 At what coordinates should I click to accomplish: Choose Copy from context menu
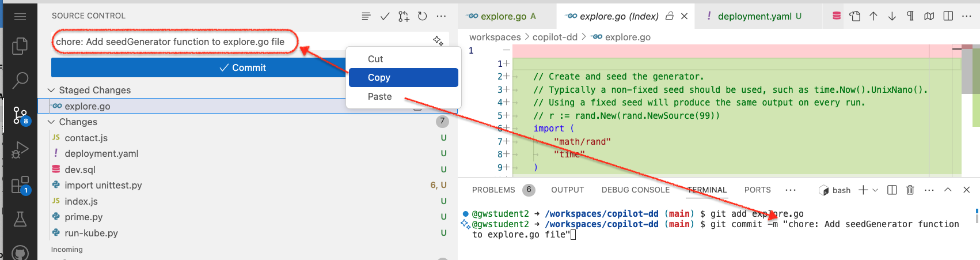tap(404, 77)
